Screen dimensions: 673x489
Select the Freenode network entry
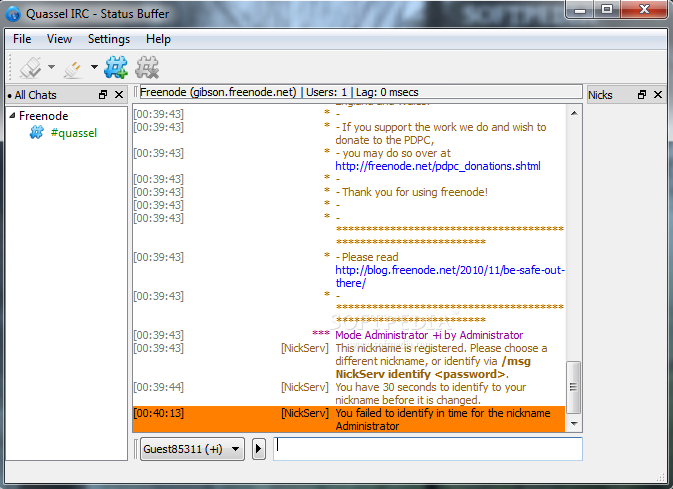click(x=43, y=116)
